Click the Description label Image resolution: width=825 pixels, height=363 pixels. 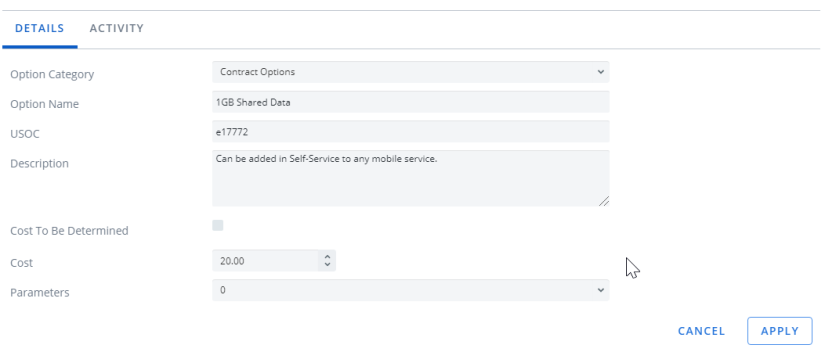click(x=39, y=164)
